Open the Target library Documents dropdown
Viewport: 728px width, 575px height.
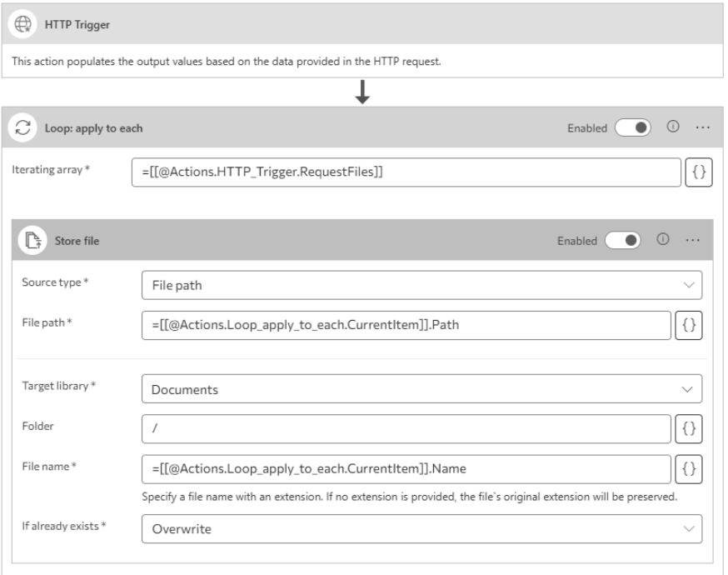(x=421, y=388)
